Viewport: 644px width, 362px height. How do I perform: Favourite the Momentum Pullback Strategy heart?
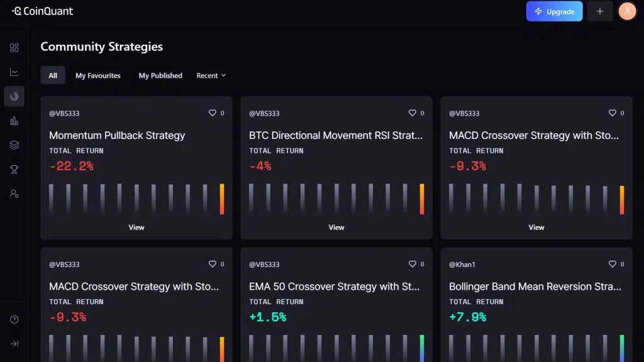pos(213,113)
